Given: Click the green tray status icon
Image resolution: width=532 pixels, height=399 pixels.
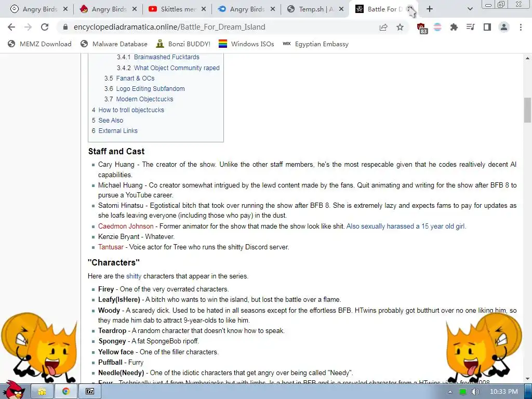Looking at the screenshot, I should point(462,392).
